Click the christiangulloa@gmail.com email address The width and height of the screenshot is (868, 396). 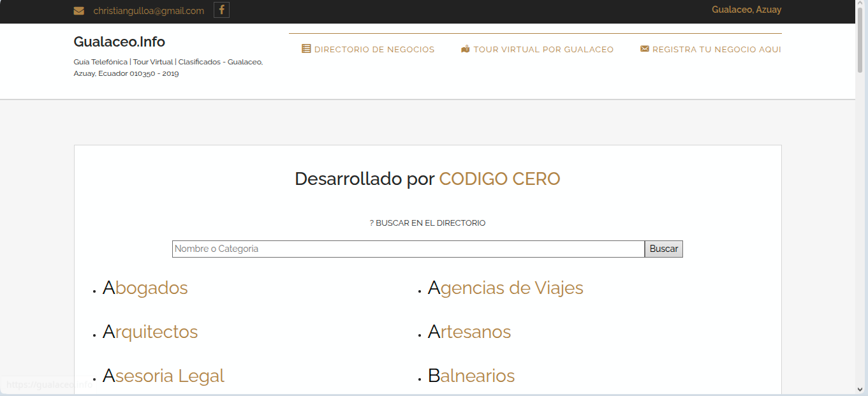click(149, 11)
